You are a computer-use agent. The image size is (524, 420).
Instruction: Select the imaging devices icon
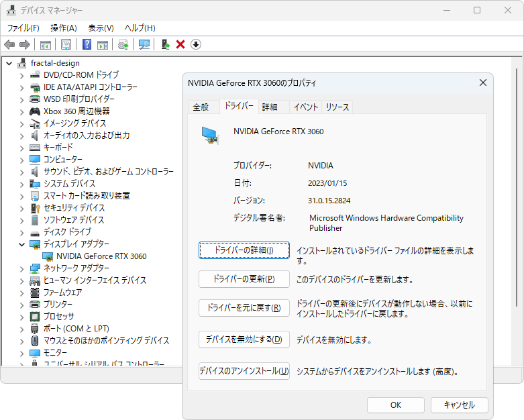coord(35,123)
